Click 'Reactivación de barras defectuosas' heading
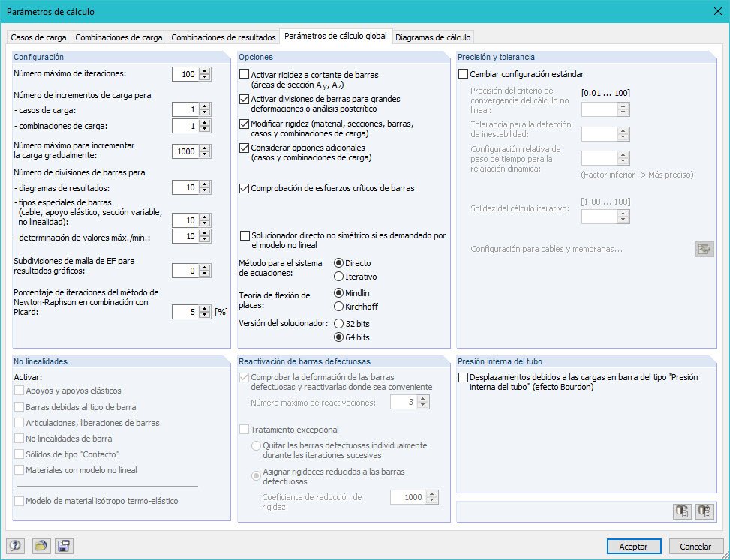730x560 pixels. [305, 361]
